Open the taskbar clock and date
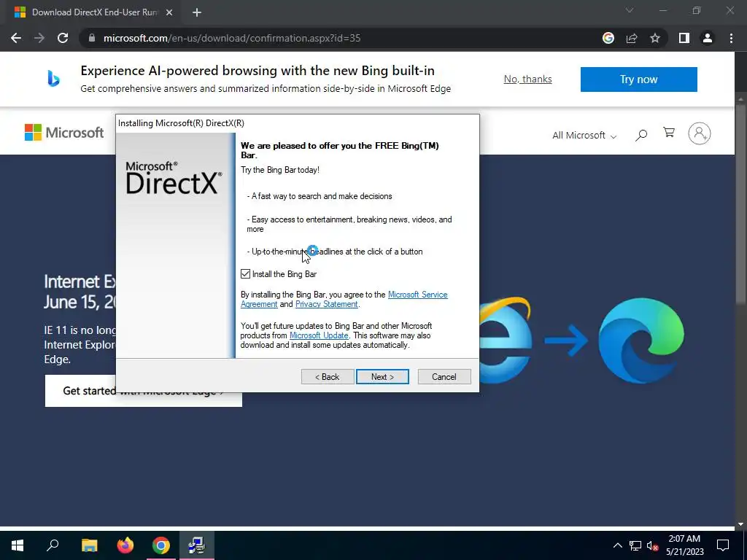This screenshot has height=560, width=747. click(x=684, y=545)
